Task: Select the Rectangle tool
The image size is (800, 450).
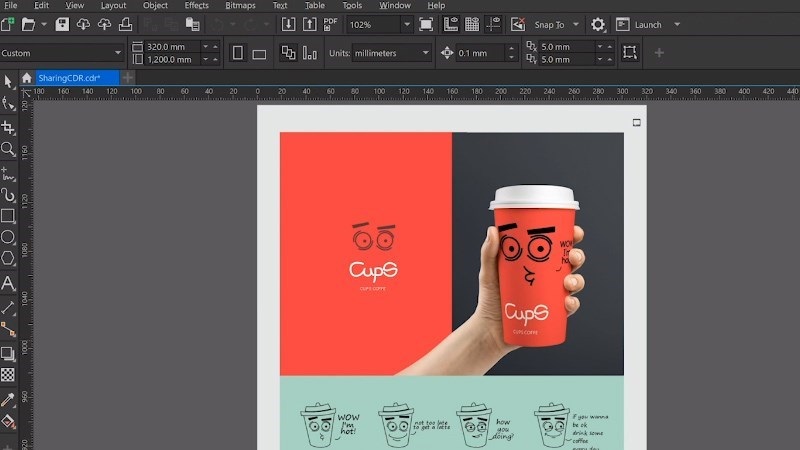Action: click(8, 216)
